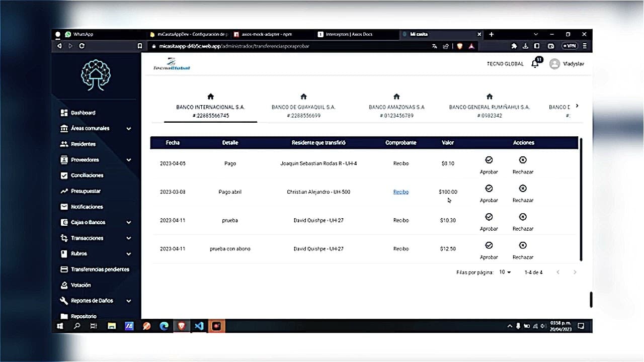Go to the previous table page
Screen dimensions: 644x362
558,272
